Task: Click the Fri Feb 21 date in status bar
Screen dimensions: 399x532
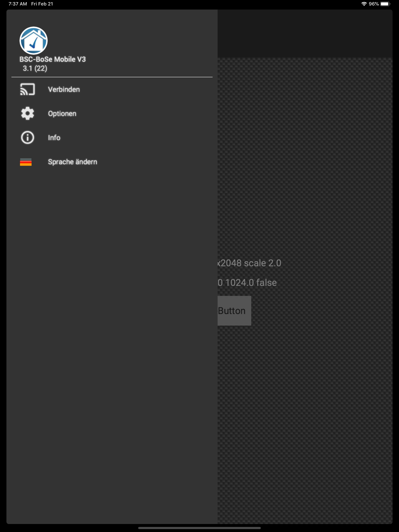Action: (42, 4)
